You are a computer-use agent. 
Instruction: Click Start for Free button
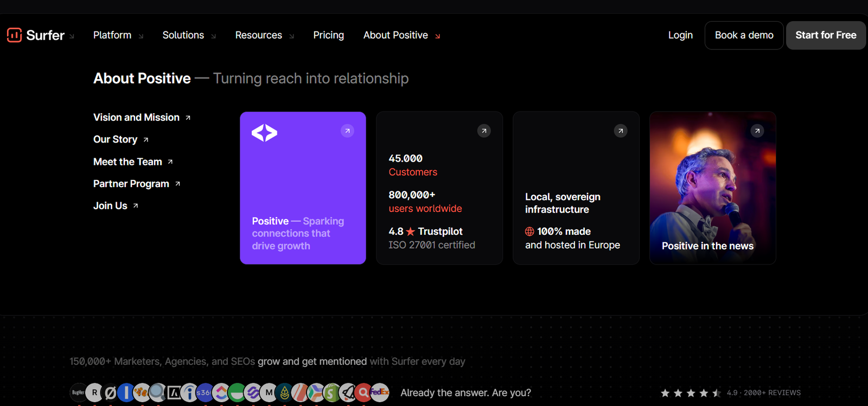coord(826,35)
